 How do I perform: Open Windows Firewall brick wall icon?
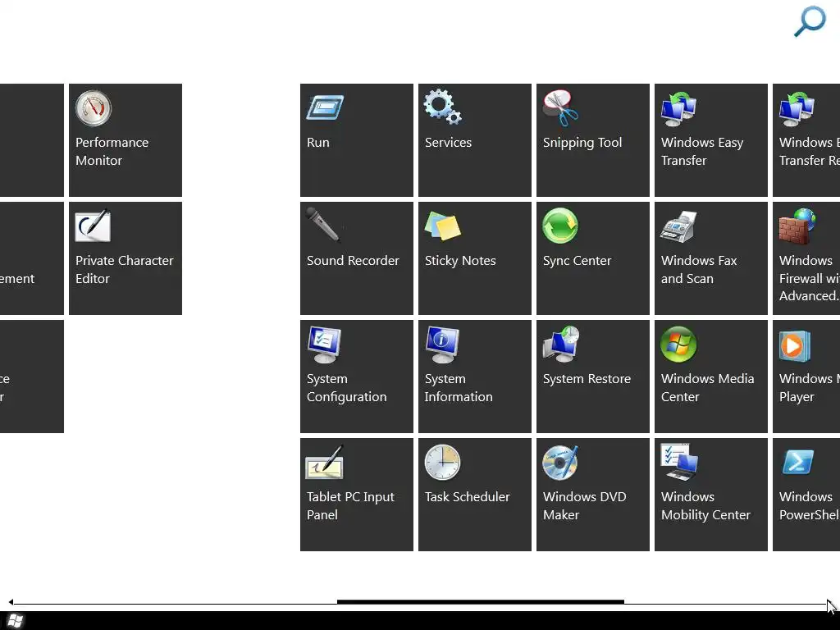click(x=797, y=226)
